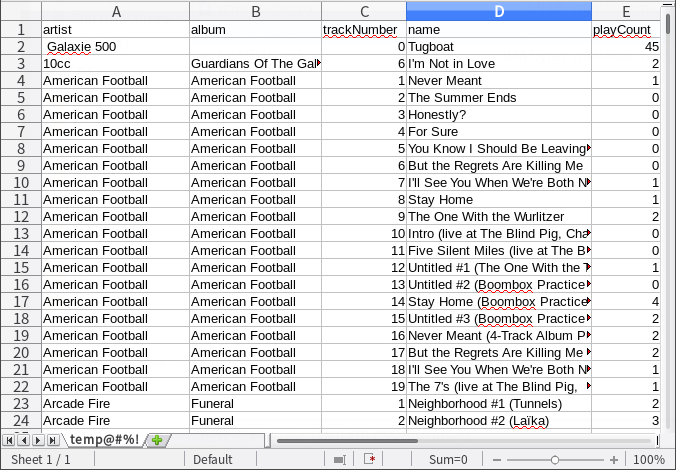Select 'Untitled #3 (Boombox Practice' cell
Viewport: 676px width, 470px height.
499,318
